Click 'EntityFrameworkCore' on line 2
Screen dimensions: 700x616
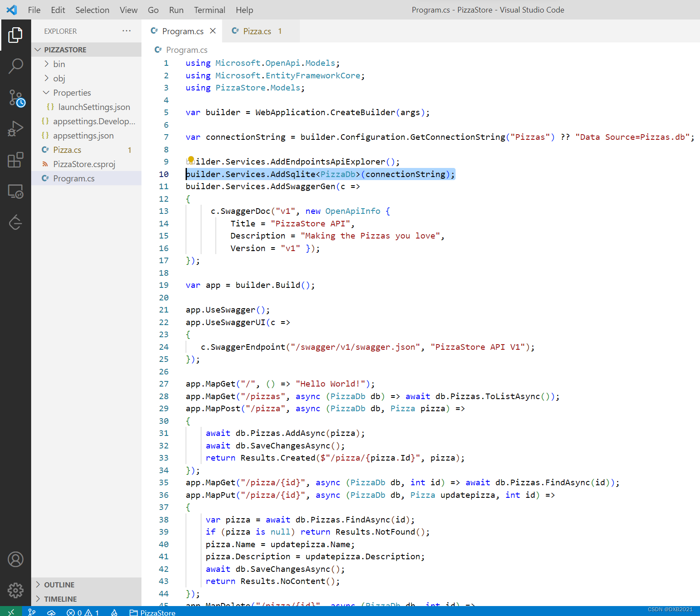pyautogui.click(x=313, y=76)
